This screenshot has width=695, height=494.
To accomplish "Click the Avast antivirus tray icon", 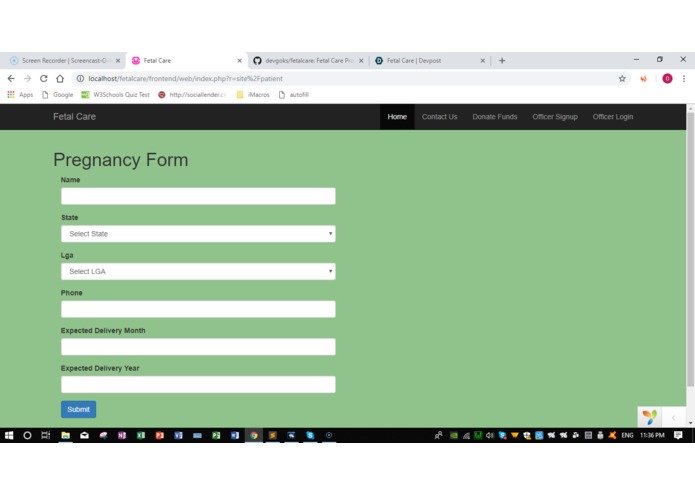I will [x=612, y=436].
